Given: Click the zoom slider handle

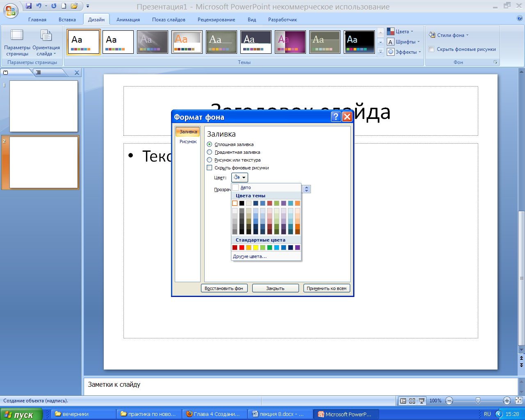Looking at the screenshot, I should pos(478,401).
